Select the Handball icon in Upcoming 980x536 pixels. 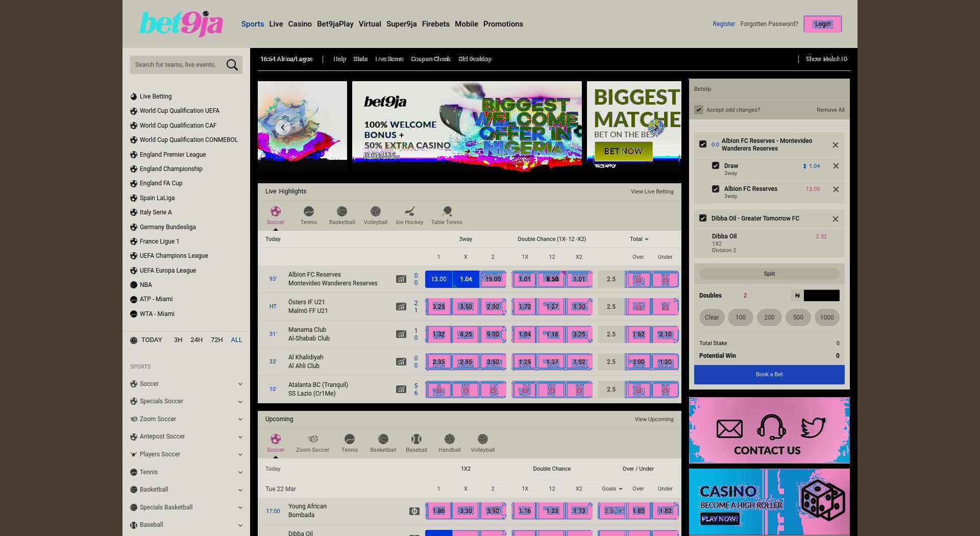pyautogui.click(x=450, y=439)
